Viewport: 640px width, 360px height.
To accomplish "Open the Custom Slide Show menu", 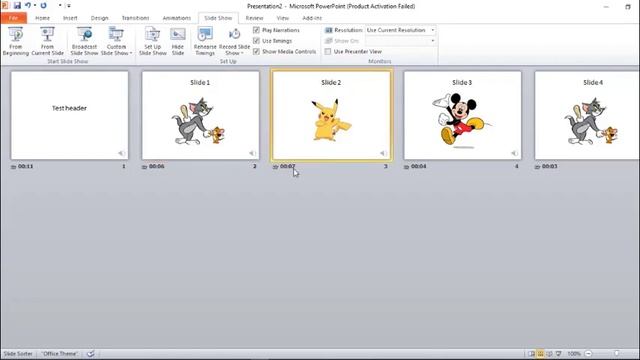I will tap(116, 41).
